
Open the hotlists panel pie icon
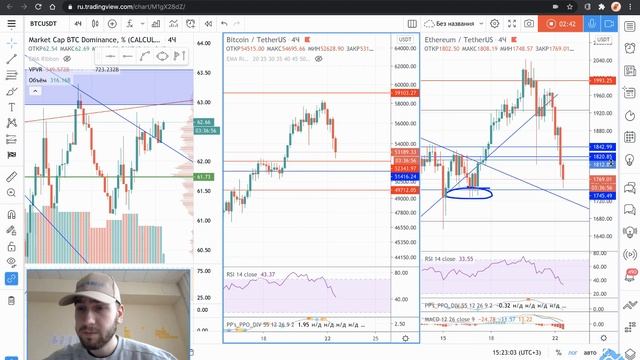(629, 115)
